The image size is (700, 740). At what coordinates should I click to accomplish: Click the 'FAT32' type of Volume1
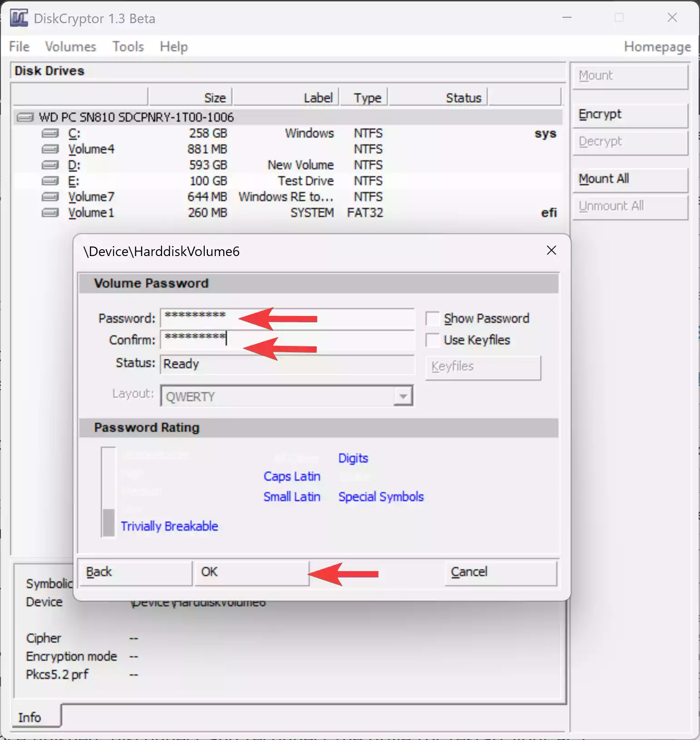365,213
